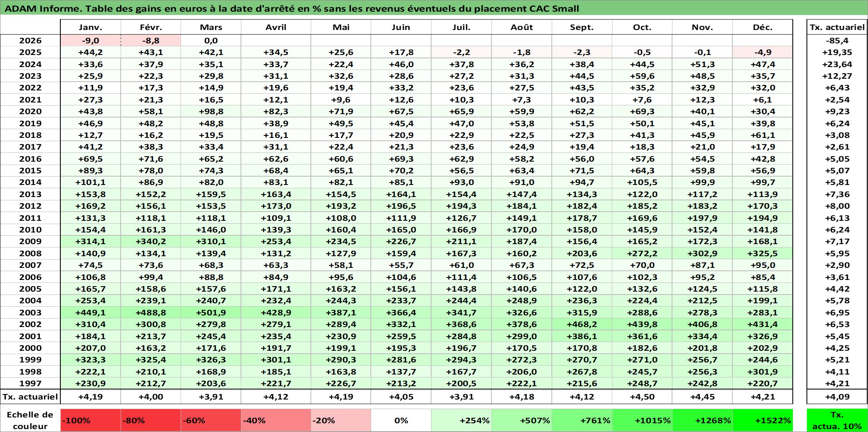This screenshot has width=868, height=432.
Task: Select the +501,9 cell in row 2003
Action: tap(211, 312)
